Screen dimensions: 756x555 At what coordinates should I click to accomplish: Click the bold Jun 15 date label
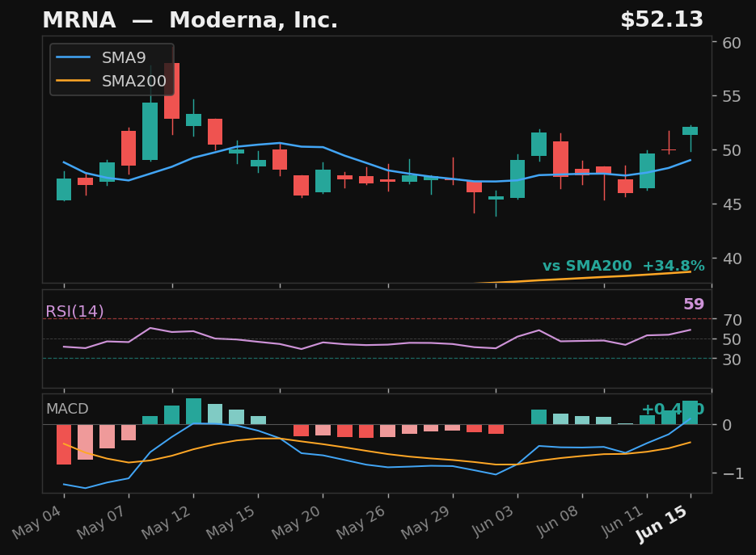[661, 524]
